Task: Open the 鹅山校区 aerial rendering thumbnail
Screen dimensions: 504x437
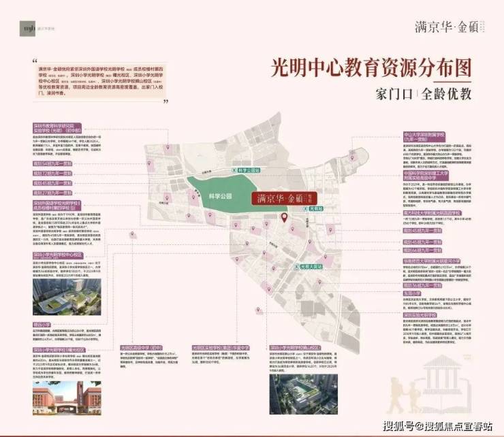Action: coord(304,394)
